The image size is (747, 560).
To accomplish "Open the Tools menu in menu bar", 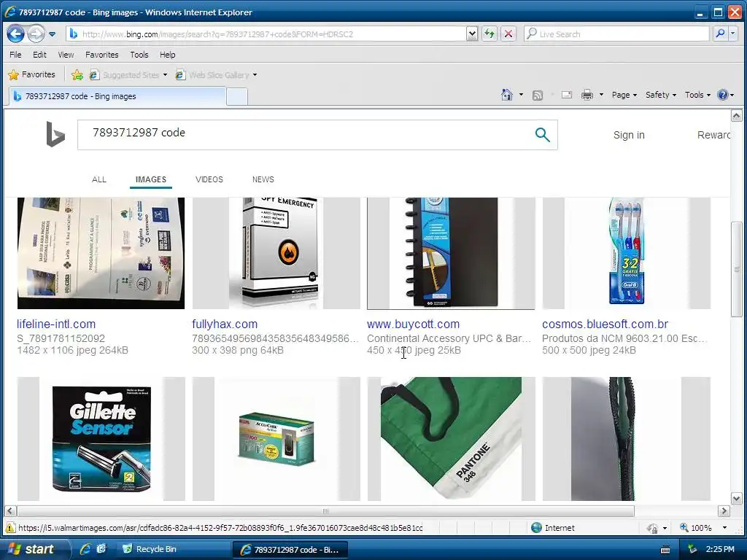I will pyautogui.click(x=139, y=55).
